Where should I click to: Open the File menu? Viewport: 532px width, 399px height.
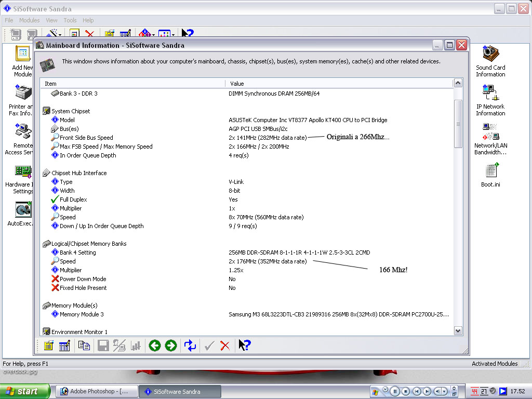point(9,20)
